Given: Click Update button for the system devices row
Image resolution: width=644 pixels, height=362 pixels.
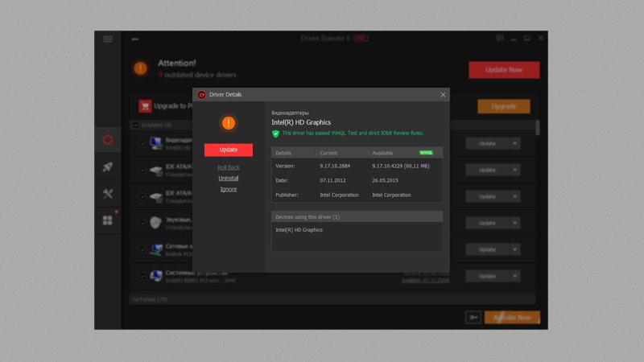Looking at the screenshot, I should tap(487, 276).
